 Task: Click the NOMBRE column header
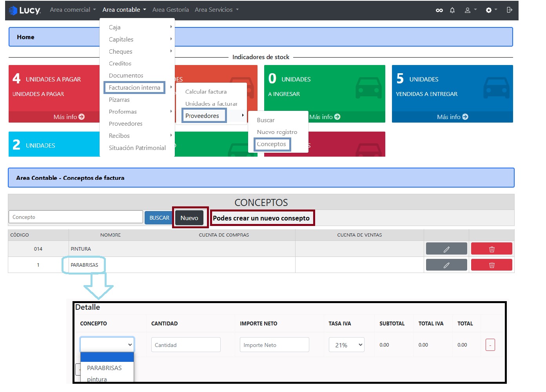(111, 235)
